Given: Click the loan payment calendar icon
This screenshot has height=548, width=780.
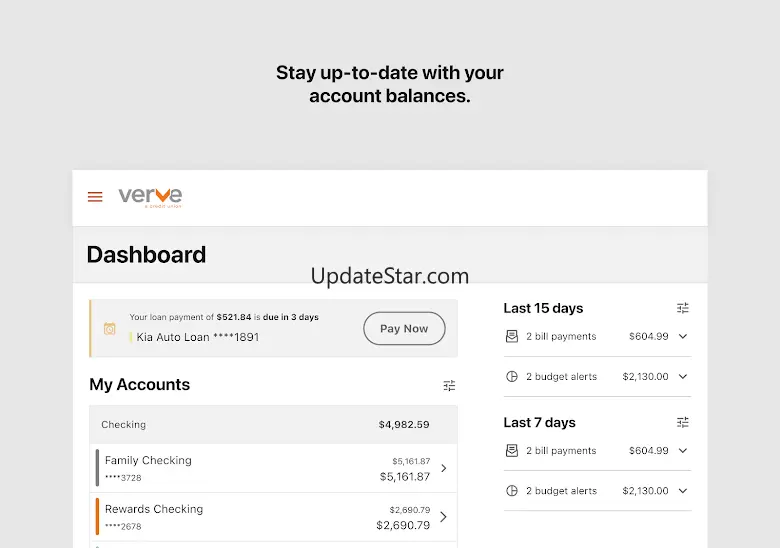Looking at the screenshot, I should pyautogui.click(x=109, y=328).
